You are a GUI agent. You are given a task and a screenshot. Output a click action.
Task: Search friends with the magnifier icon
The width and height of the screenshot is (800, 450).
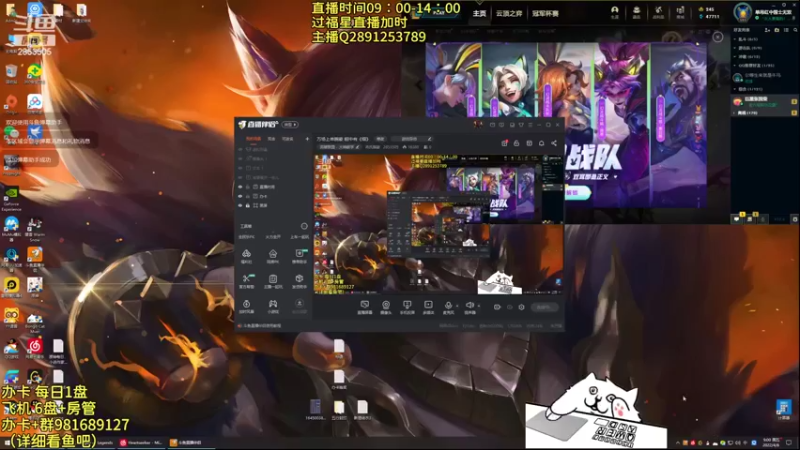coord(795,30)
